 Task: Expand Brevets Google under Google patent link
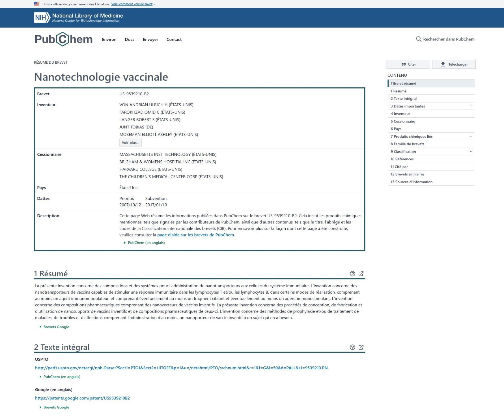[x=54, y=407]
